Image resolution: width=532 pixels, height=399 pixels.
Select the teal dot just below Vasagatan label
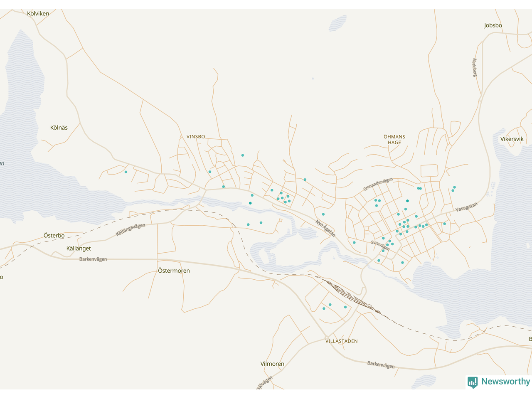coord(444,224)
